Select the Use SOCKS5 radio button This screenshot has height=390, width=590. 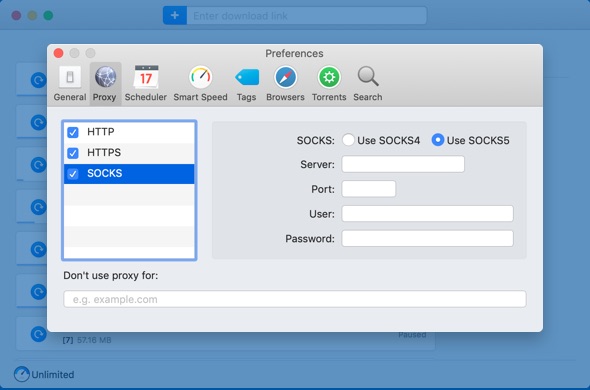pyautogui.click(x=438, y=140)
